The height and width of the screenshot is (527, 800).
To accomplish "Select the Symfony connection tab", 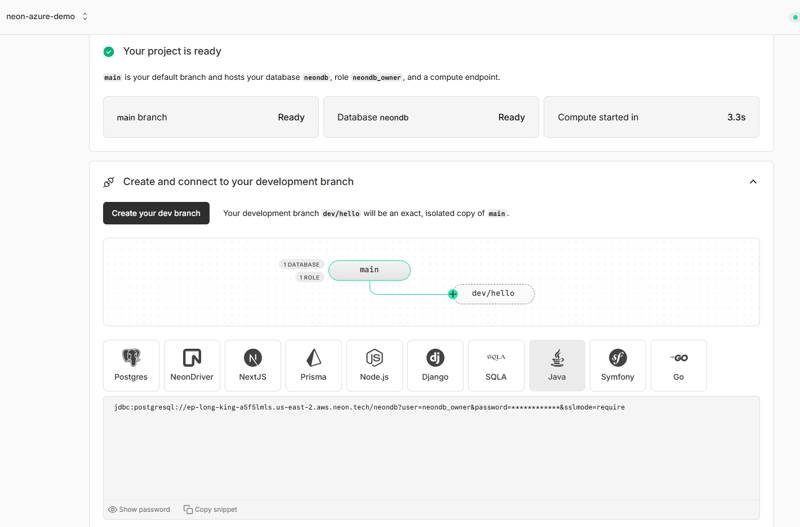I will coord(617,366).
